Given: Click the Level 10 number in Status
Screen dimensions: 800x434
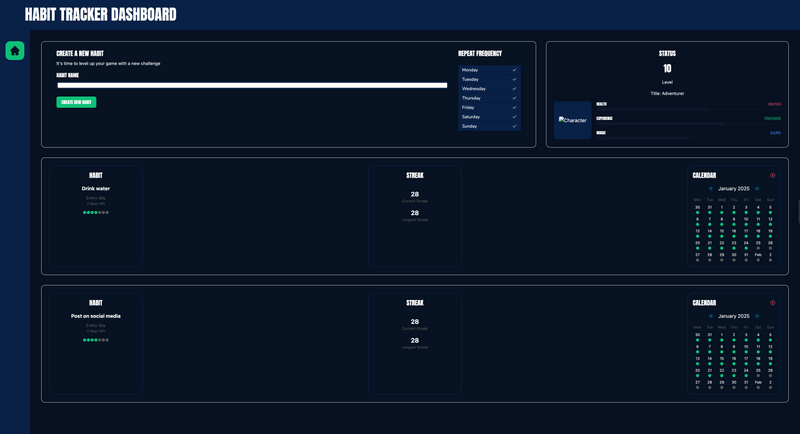Looking at the screenshot, I should tap(667, 68).
